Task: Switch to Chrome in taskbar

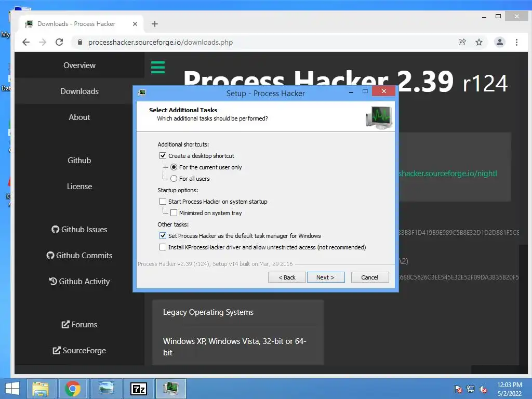Action: 73,389
